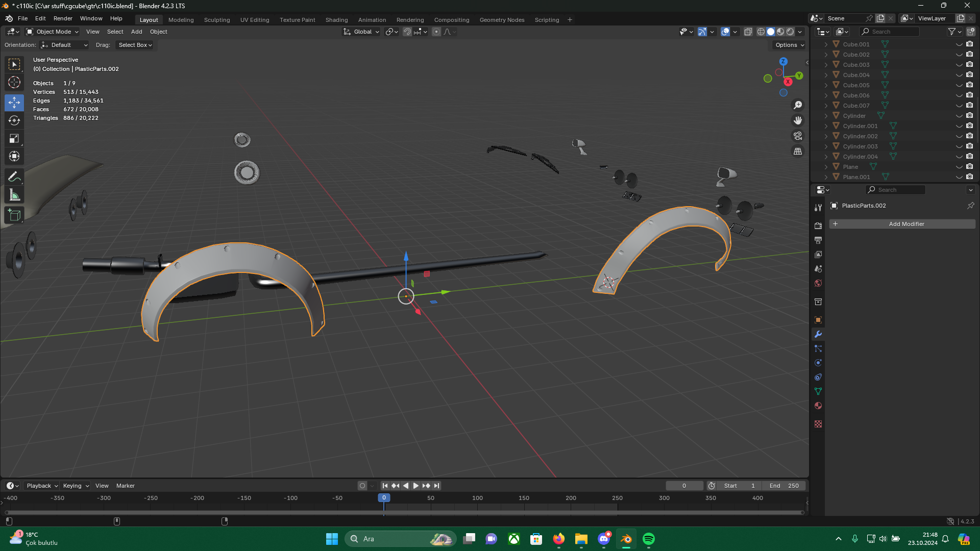
Task: Expand the Cylinder.001 outliner entry
Action: coord(826,126)
